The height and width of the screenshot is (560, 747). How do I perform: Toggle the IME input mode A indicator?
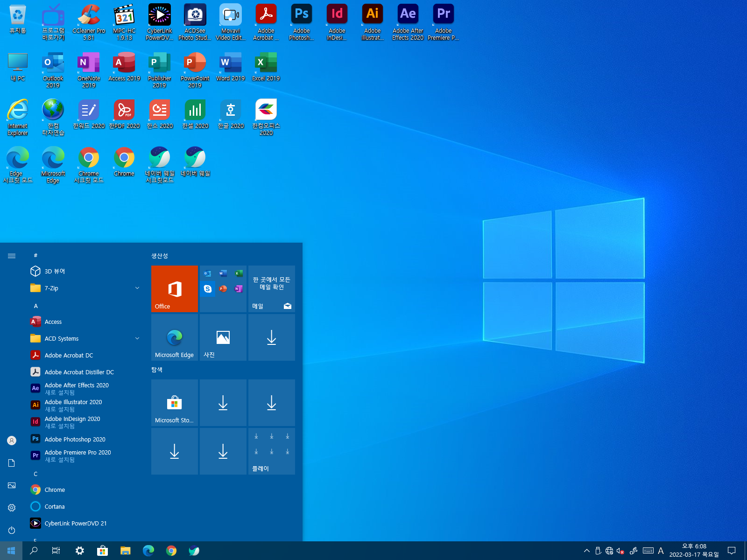661,551
